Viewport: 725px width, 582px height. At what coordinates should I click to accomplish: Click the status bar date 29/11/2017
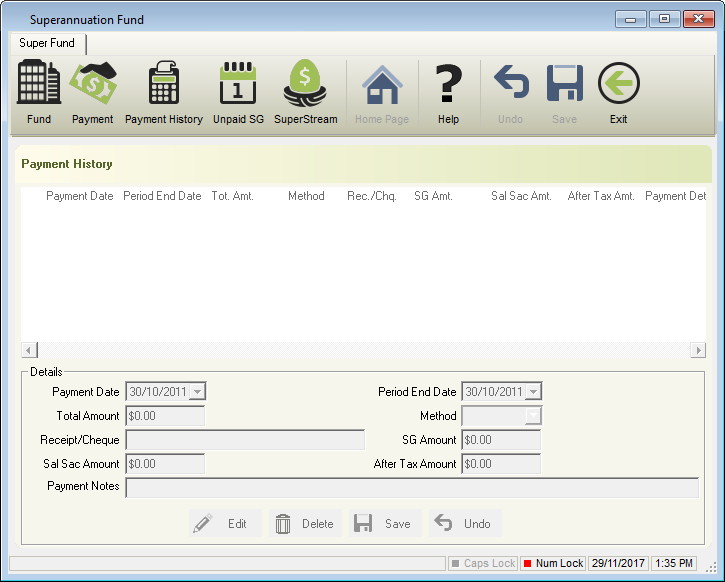pos(618,563)
